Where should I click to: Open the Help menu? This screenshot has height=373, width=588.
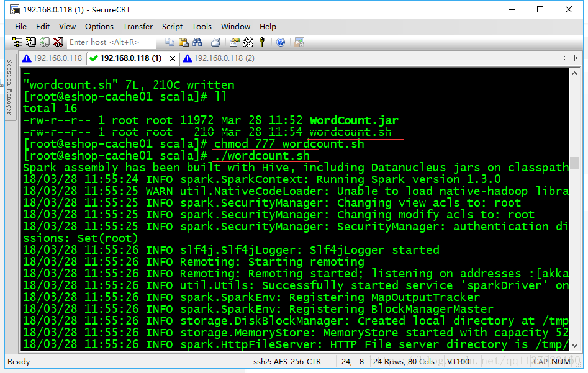pyautogui.click(x=268, y=27)
